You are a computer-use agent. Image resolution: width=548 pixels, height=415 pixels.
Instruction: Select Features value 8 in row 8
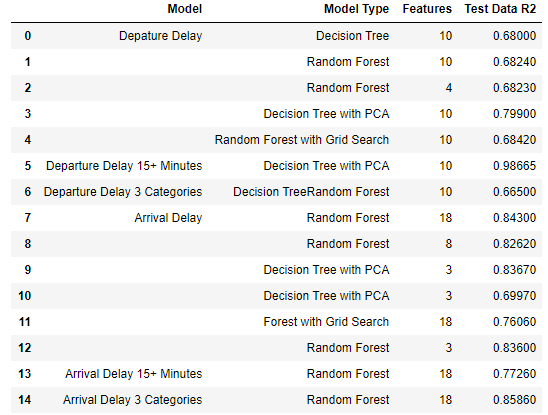click(448, 244)
